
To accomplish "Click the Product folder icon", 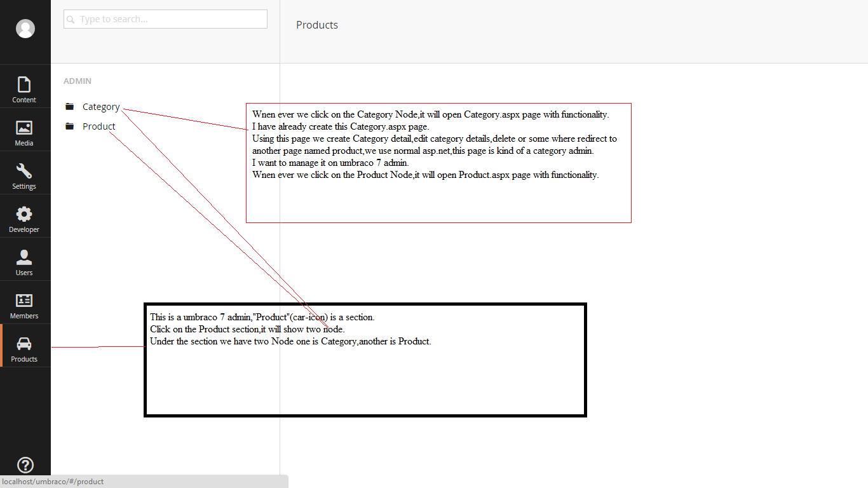I will (x=70, y=126).
